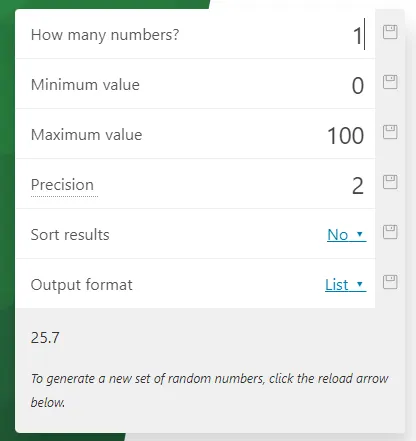Click save icon beside How many numbers
This screenshot has height=441, width=416.
[x=390, y=32]
